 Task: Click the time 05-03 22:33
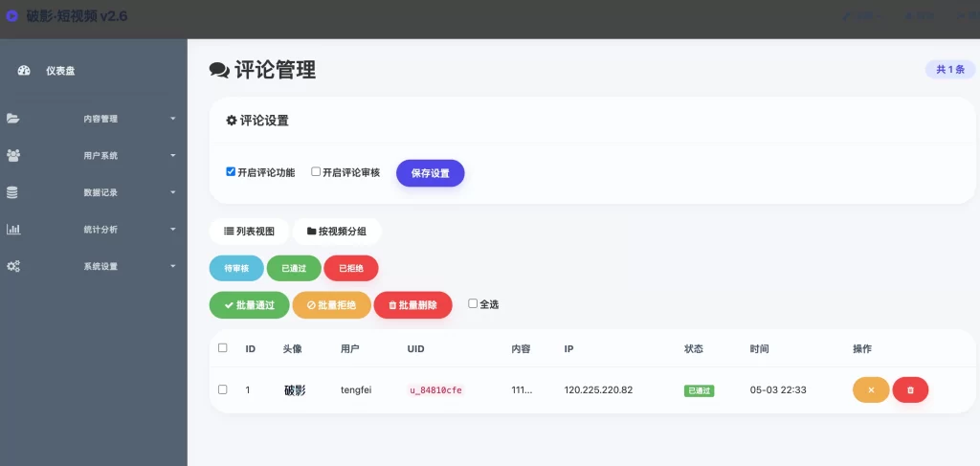pyautogui.click(x=778, y=389)
